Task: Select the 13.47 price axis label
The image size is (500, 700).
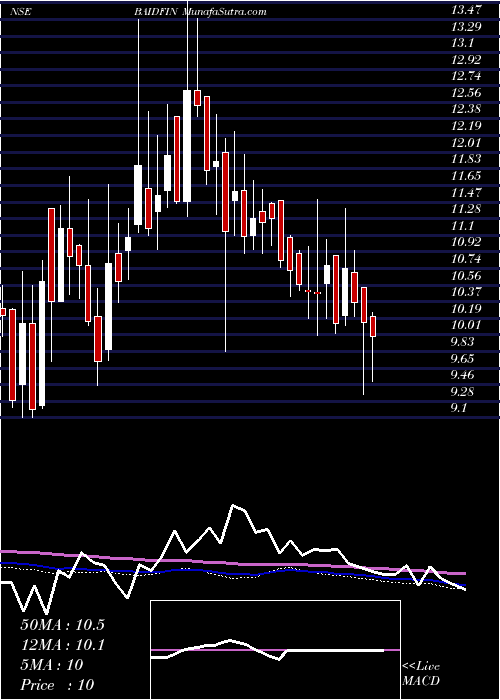Action: [x=466, y=9]
